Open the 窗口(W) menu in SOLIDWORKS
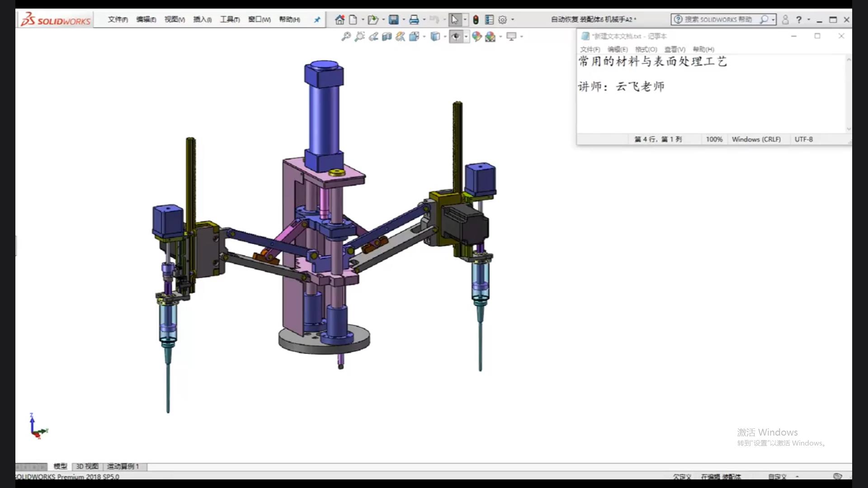 pos(259,19)
